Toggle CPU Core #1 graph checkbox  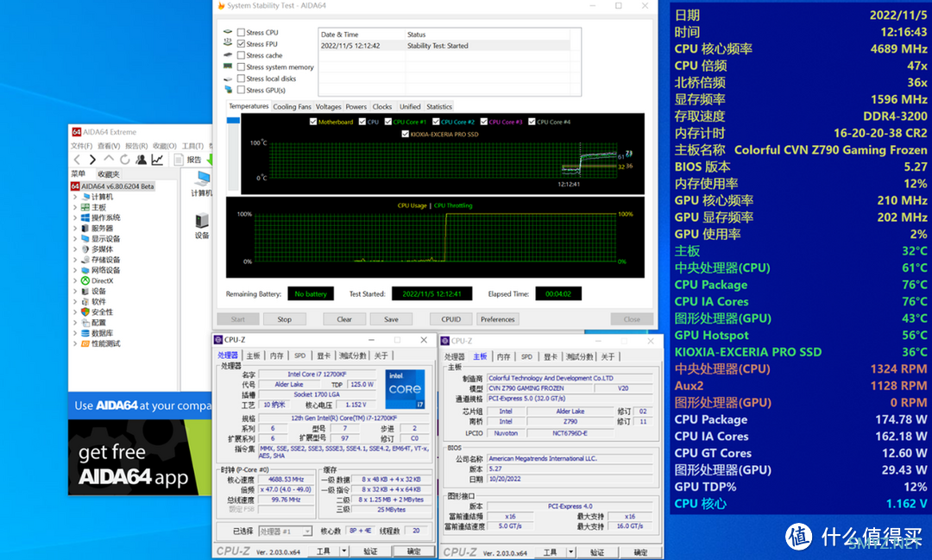pyautogui.click(x=388, y=122)
